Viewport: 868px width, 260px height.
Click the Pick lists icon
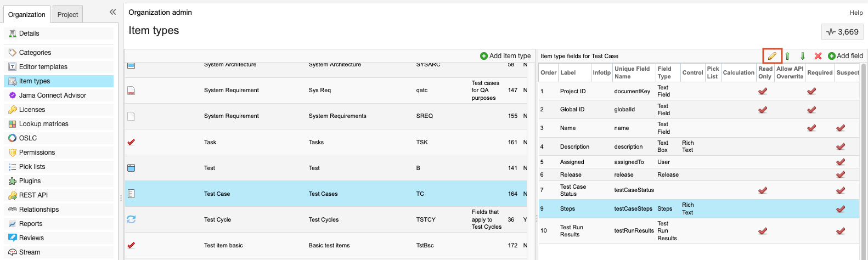coord(12,167)
